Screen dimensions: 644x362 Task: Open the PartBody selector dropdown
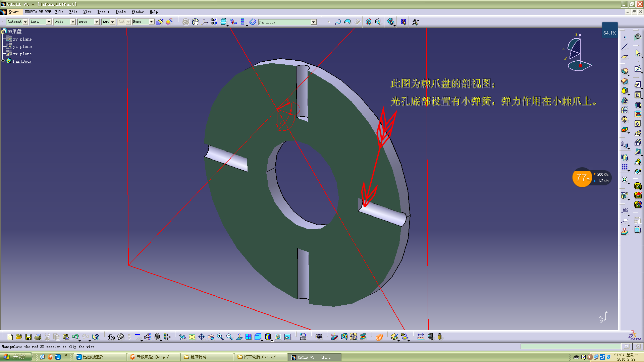tap(313, 22)
